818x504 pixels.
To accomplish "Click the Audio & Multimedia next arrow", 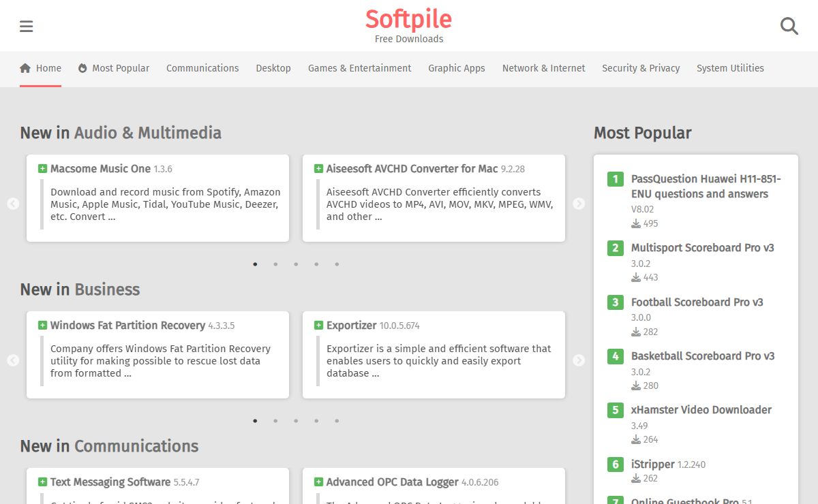I will (x=579, y=204).
